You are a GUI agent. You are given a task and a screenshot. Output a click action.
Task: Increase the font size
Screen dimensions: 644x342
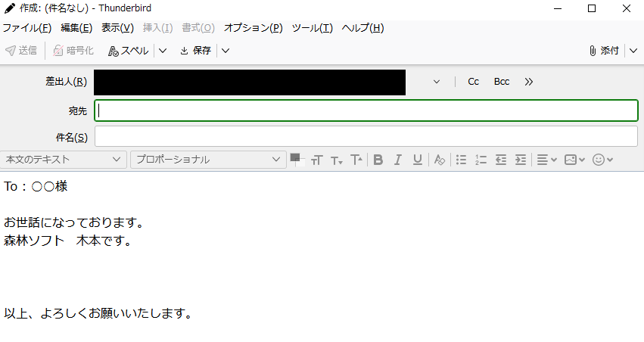click(x=356, y=160)
